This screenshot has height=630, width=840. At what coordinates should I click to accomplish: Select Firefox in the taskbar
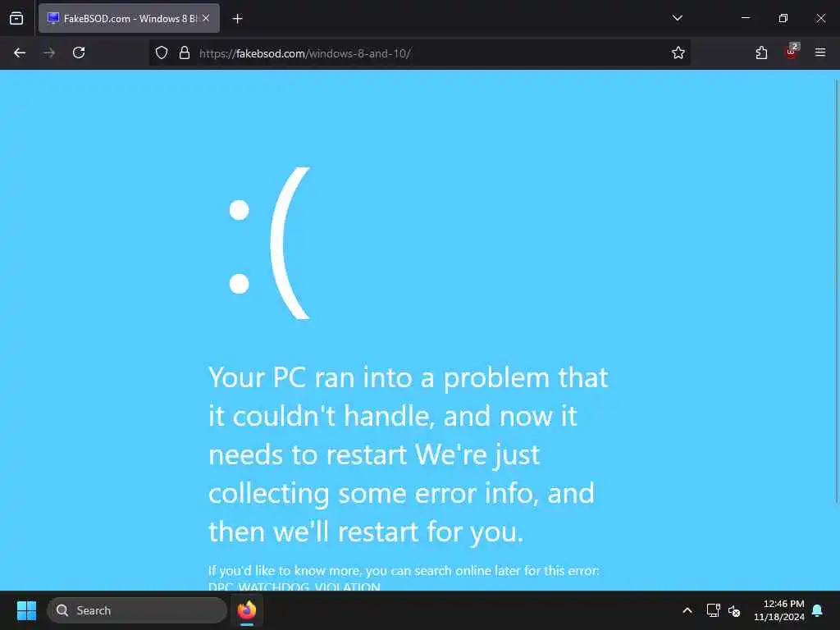tap(247, 610)
